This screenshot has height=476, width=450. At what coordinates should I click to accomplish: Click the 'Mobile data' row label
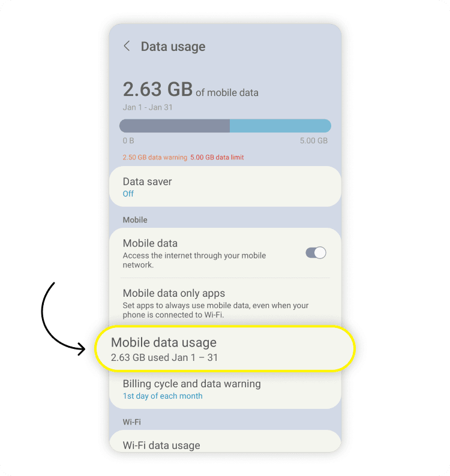tap(150, 243)
